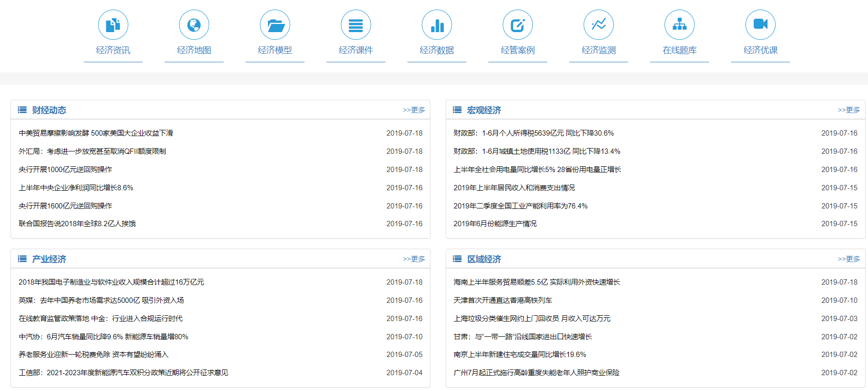The image size is (868, 391).
Task: Open article 2019年上半年居民收入和消费支出情况
Action: [x=514, y=188]
